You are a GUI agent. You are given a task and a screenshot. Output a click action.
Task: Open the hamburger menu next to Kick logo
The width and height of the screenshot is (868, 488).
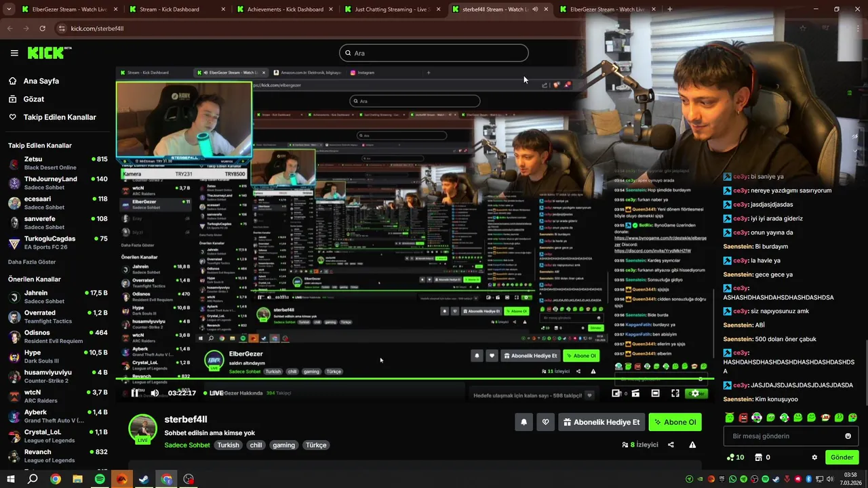click(14, 53)
